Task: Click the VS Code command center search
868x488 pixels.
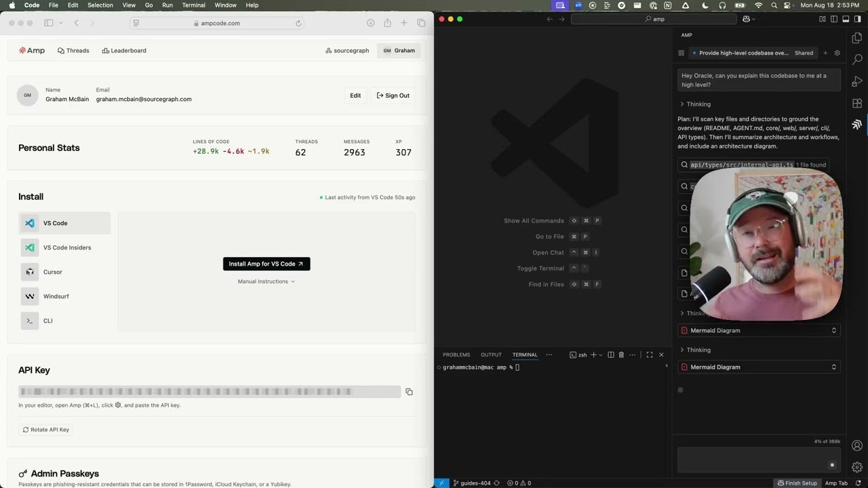Action: coord(654,19)
